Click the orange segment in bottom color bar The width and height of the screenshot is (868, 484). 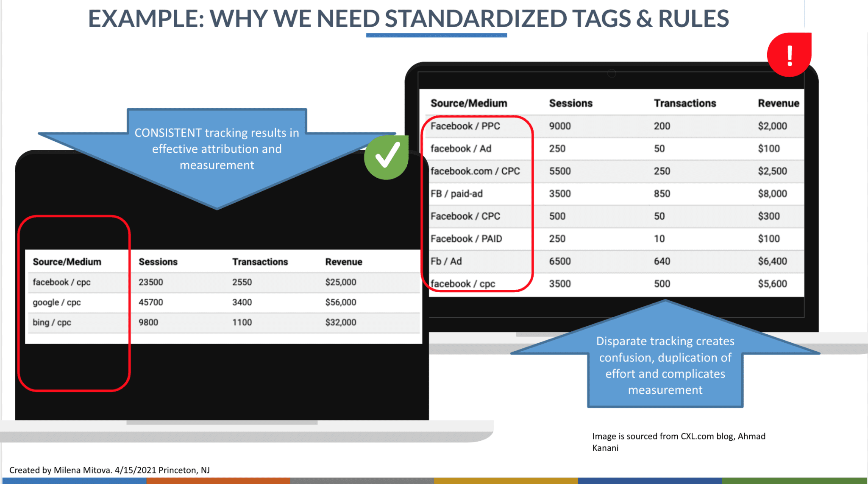[218, 481]
